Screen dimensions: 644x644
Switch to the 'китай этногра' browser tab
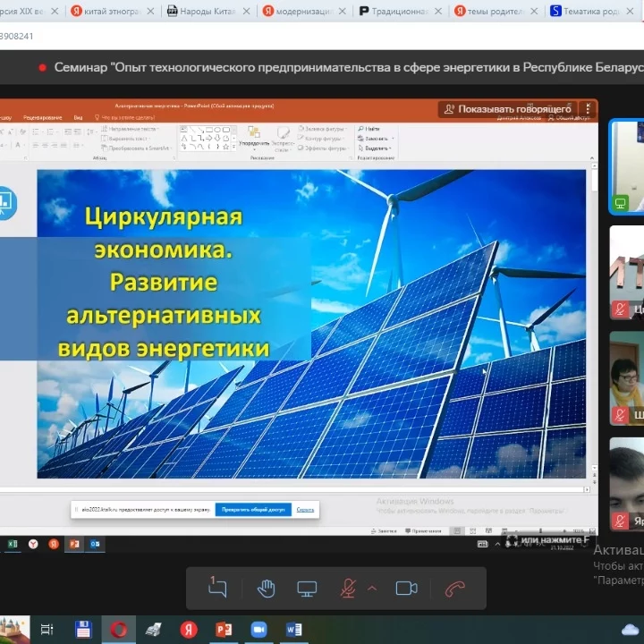108,11
